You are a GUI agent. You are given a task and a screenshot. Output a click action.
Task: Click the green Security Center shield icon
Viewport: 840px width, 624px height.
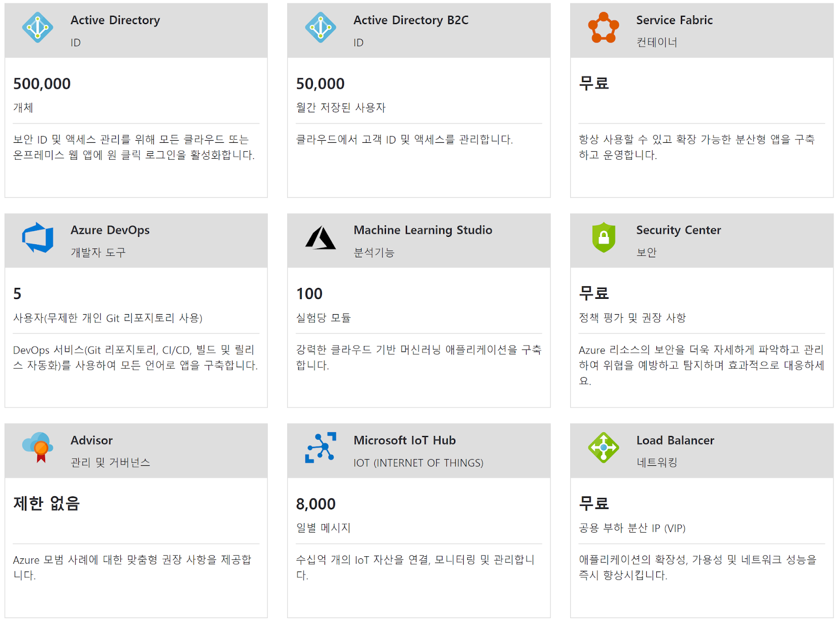(x=604, y=237)
